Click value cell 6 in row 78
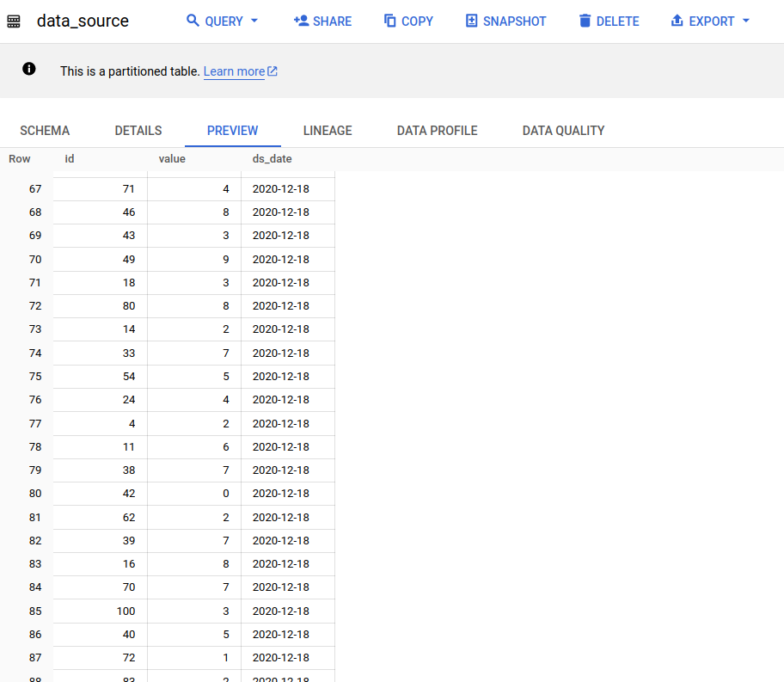 pos(194,447)
